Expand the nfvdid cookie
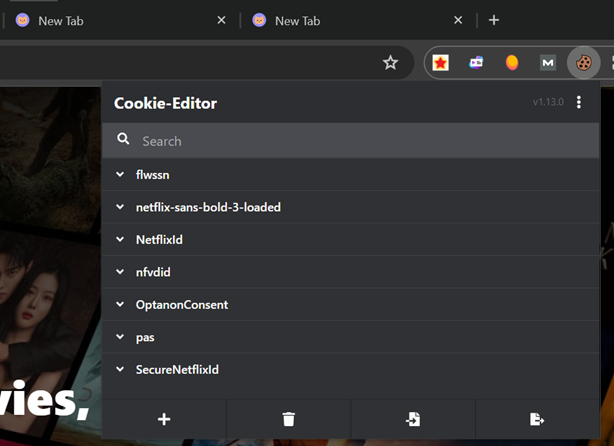Viewport: 614px width, 446px height. point(351,272)
